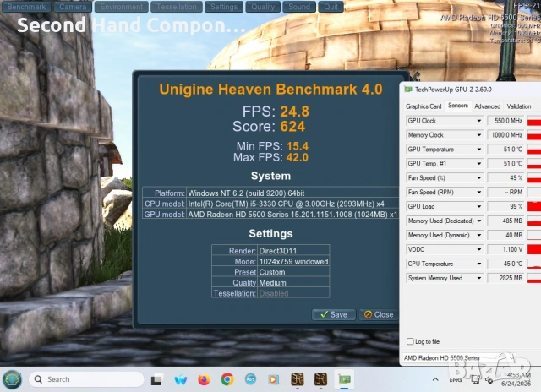Viewport: 541px width, 392px height.
Task: Close the benchmark results dialog
Action: [379, 314]
